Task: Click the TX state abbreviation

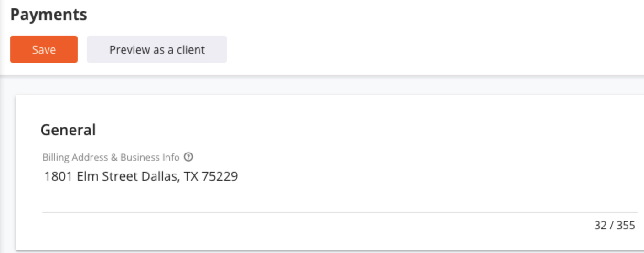Action: (x=190, y=176)
